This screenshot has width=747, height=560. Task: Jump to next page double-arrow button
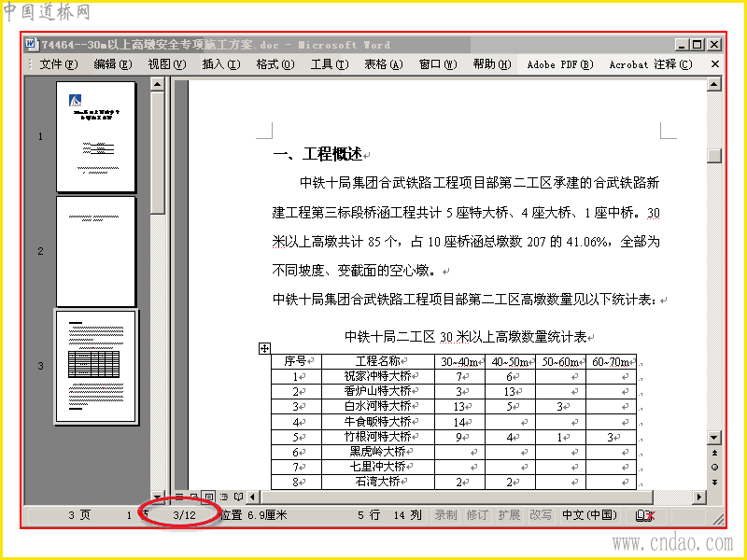click(714, 482)
